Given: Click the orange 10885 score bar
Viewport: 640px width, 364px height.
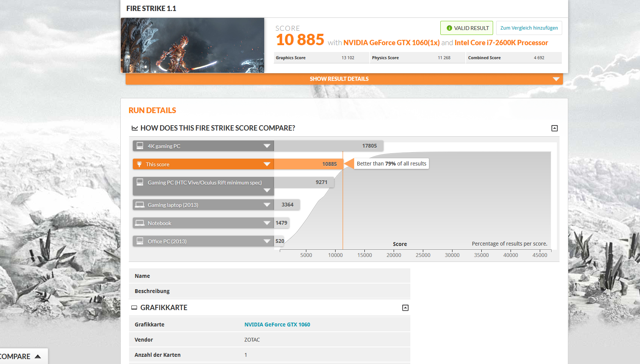Looking at the screenshot, I should 308,164.
